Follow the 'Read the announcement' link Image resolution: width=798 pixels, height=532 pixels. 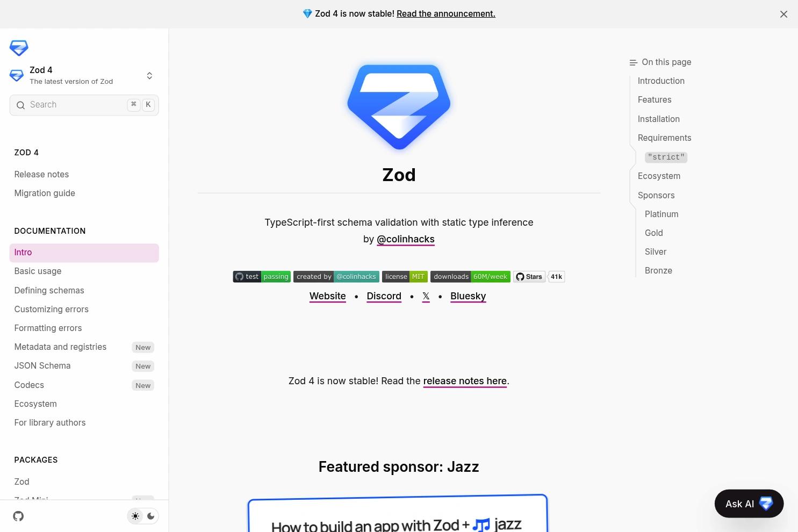(445, 13)
